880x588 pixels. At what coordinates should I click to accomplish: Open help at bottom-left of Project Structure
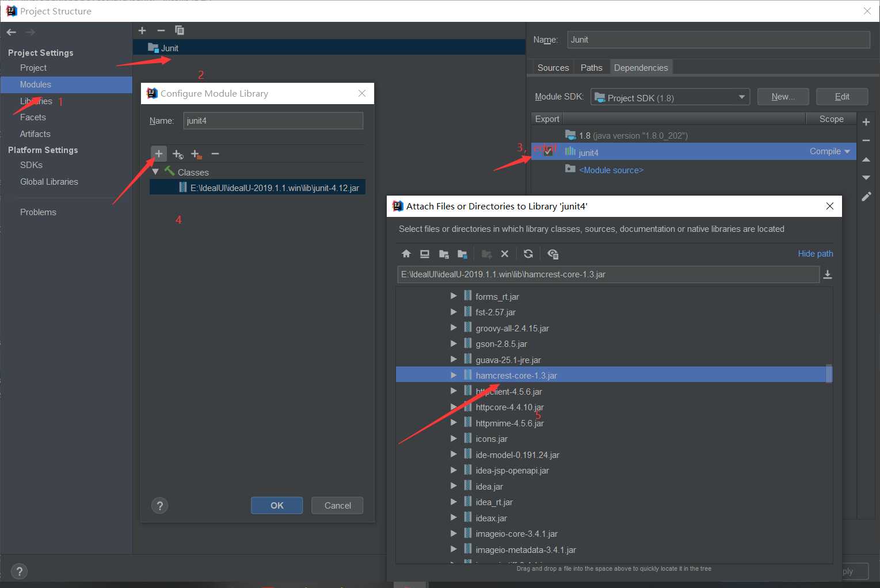point(19,571)
